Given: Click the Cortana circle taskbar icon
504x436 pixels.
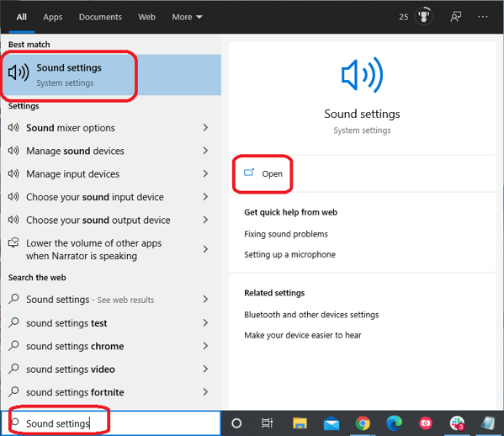Looking at the screenshot, I should tap(236, 423).
